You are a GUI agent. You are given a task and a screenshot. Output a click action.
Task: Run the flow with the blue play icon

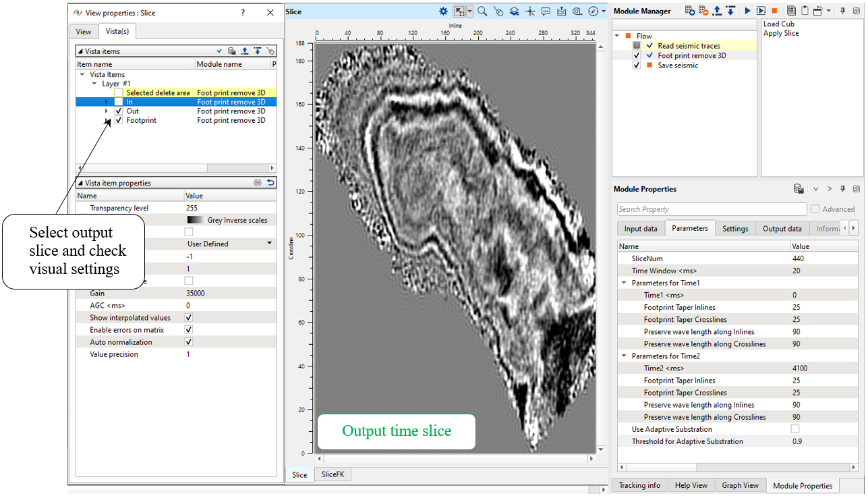click(x=747, y=11)
